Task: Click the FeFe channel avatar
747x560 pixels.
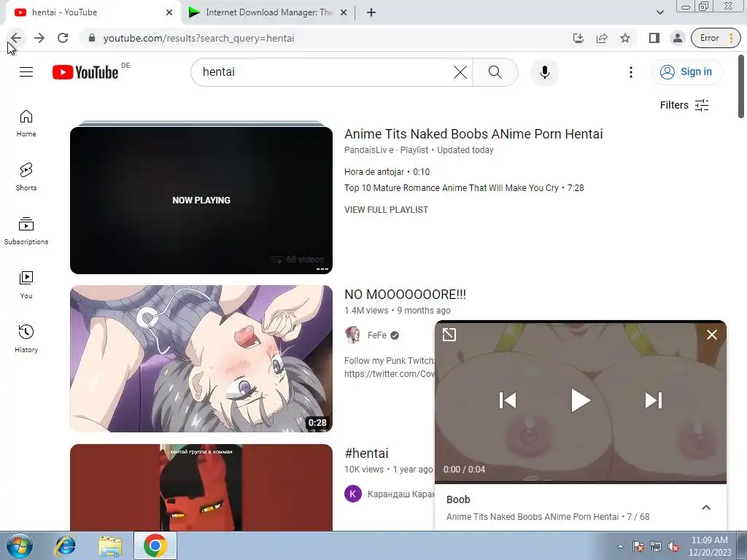Action: pyautogui.click(x=353, y=335)
